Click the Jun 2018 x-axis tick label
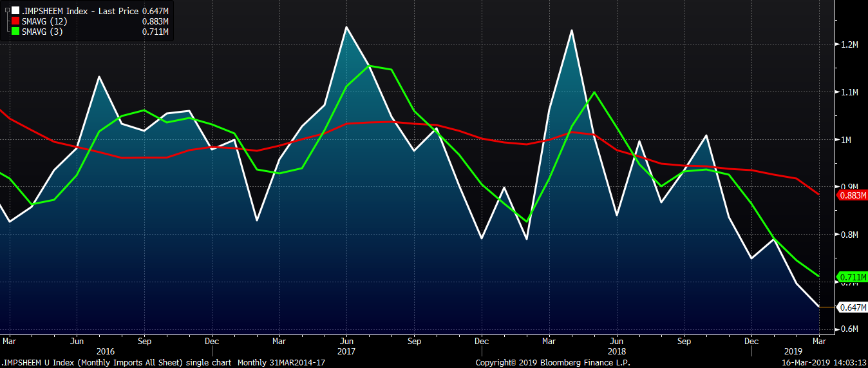This screenshot has width=868, height=368. 616,341
